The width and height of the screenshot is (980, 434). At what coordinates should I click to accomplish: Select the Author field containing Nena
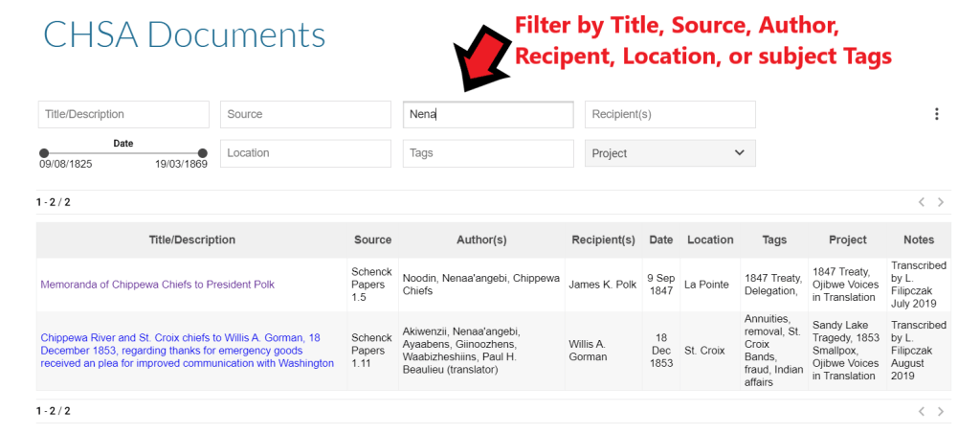[x=487, y=115]
